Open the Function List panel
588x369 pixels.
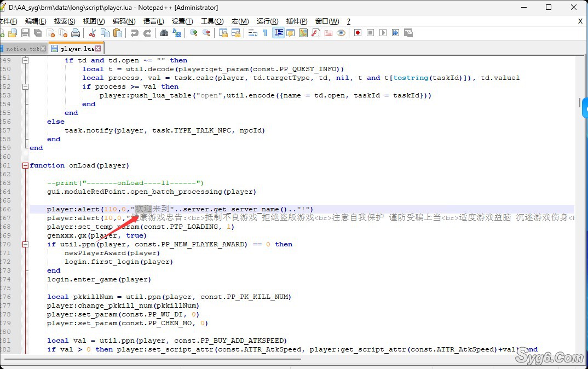(316, 33)
